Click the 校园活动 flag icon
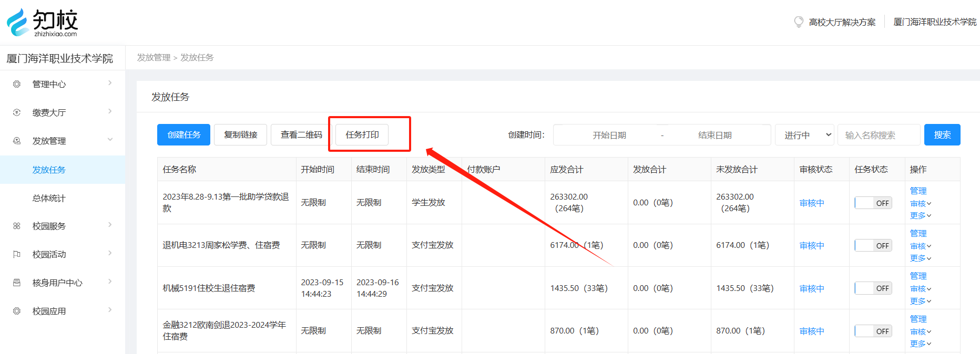This screenshot has width=980, height=354. (x=17, y=254)
